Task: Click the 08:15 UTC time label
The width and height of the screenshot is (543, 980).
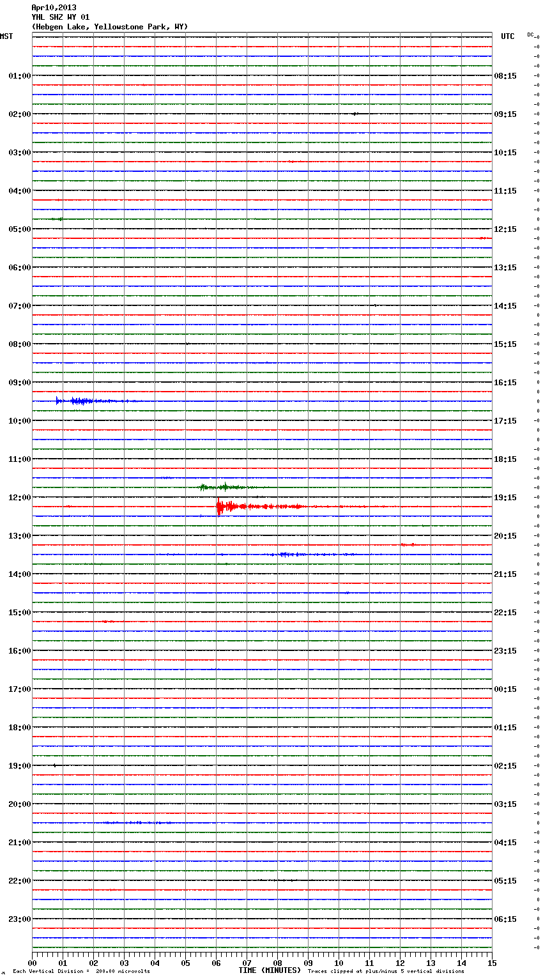Action: pos(505,76)
